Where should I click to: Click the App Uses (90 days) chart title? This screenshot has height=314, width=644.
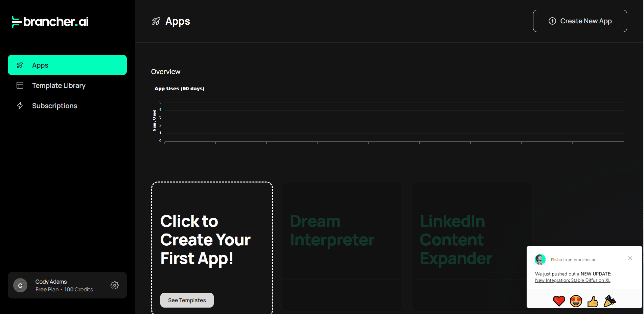179,89
